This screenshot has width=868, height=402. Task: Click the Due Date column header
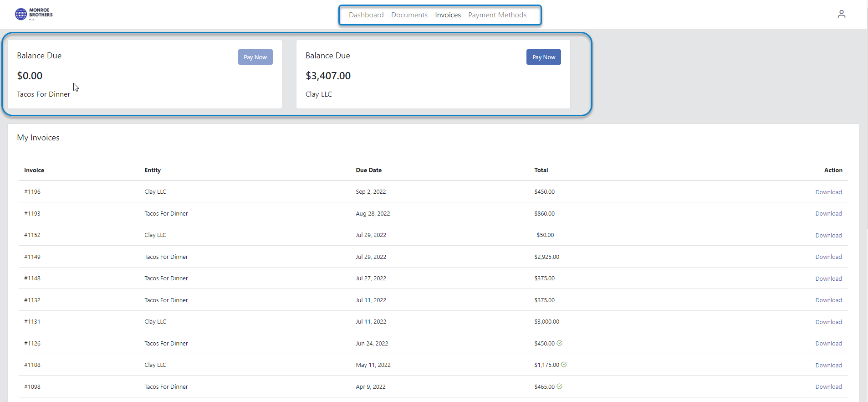[368, 170]
